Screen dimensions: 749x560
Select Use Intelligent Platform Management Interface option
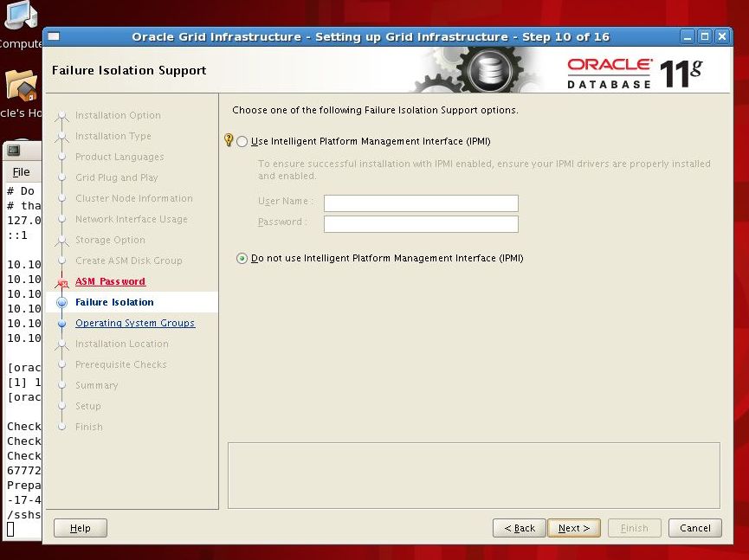(x=242, y=141)
